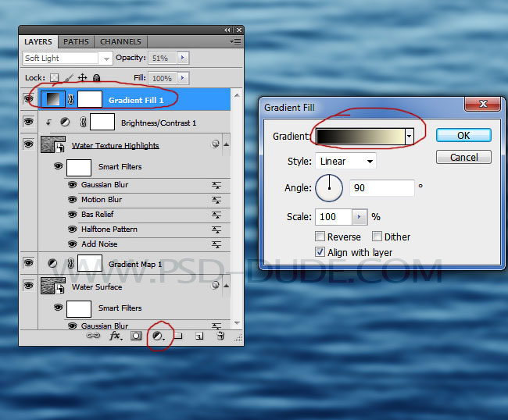Click the gradient preview swatch
Screen dimensions: 508x420
(360, 136)
